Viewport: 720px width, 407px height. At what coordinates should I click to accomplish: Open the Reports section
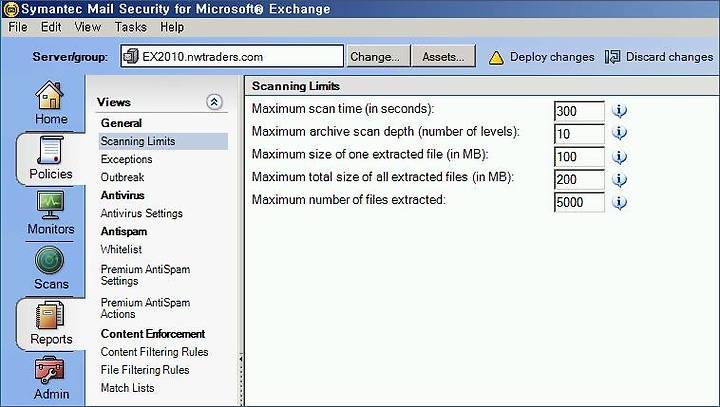coord(51,323)
